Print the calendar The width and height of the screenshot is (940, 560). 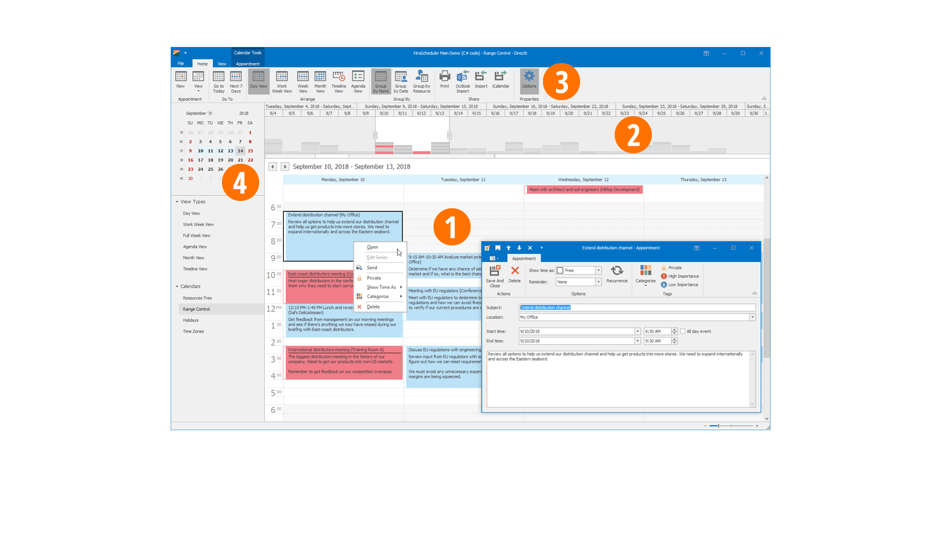[445, 80]
